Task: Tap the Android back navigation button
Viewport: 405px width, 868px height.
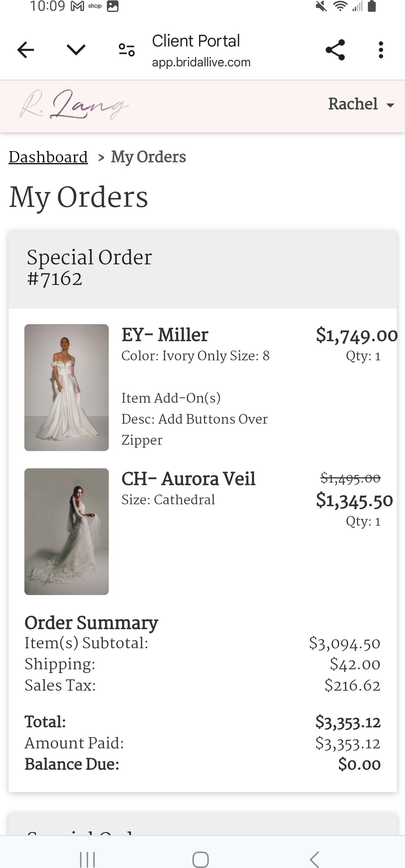Action: (x=315, y=859)
